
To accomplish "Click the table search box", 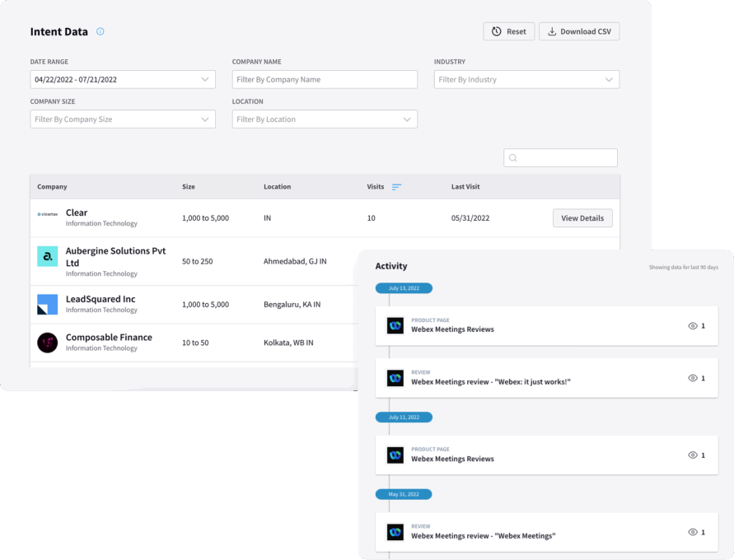I will tap(560, 157).
